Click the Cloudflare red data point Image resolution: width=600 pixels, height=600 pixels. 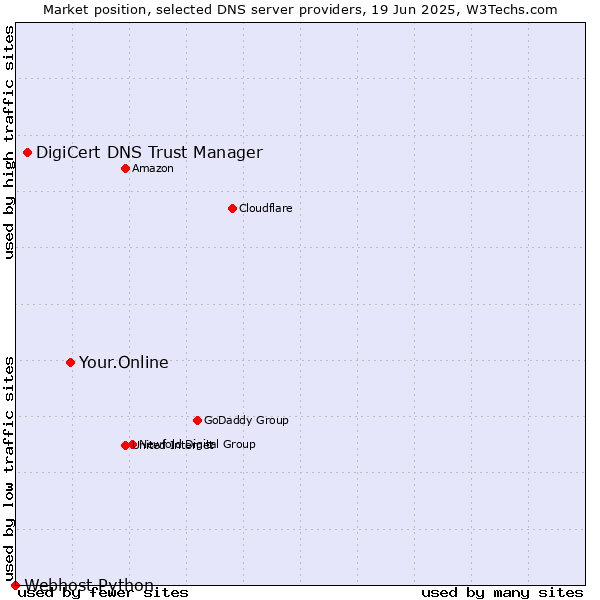pyautogui.click(x=232, y=209)
